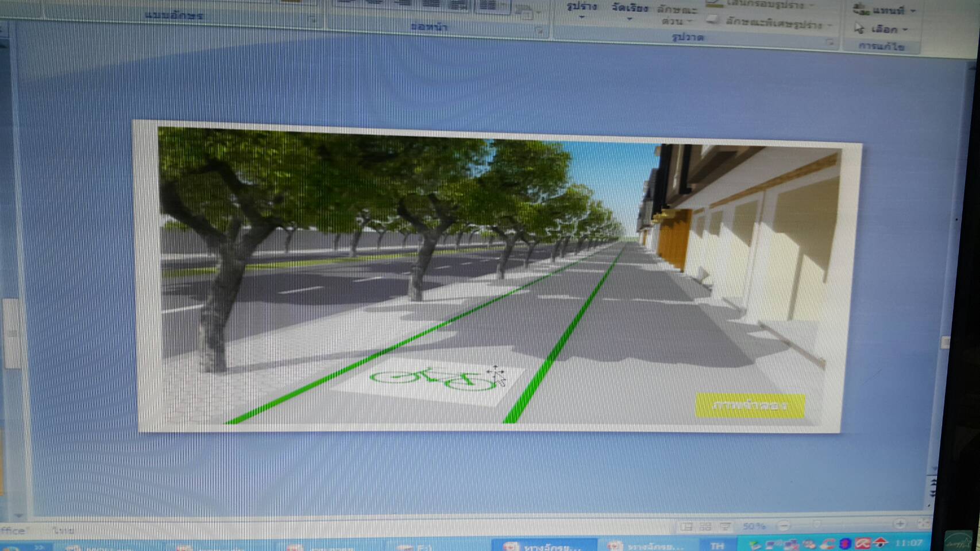Screen dimensions: 980x551
Task: Click the red arrow tray icon beside clock
Action: click(880, 542)
